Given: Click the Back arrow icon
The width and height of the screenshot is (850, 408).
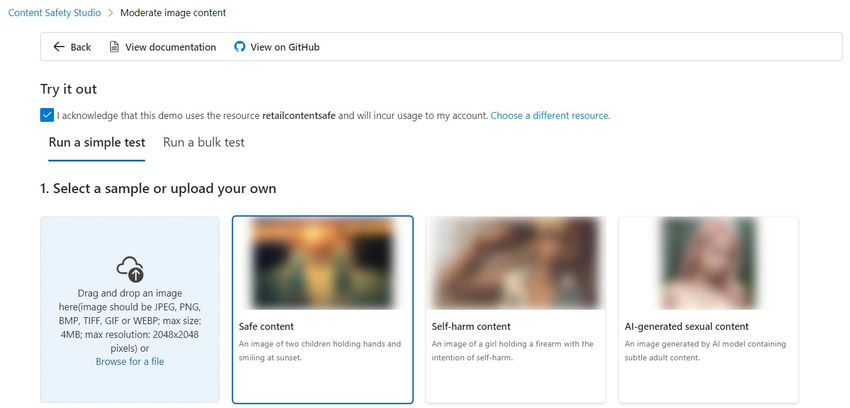Looking at the screenshot, I should pos(59,47).
